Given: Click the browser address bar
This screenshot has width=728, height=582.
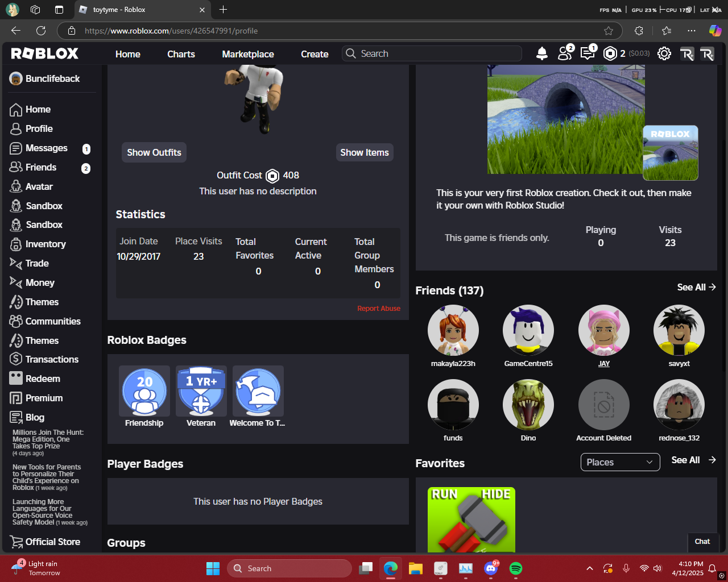Looking at the screenshot, I should tap(340, 31).
